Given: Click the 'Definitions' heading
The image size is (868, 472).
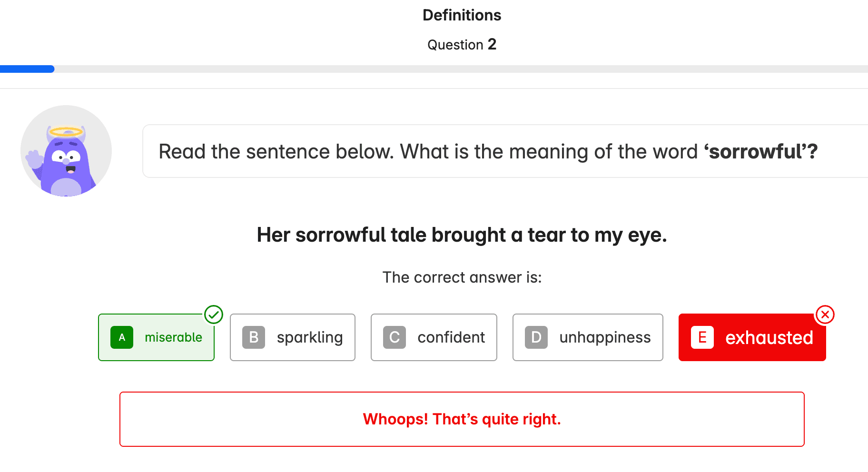Looking at the screenshot, I should click(x=462, y=15).
